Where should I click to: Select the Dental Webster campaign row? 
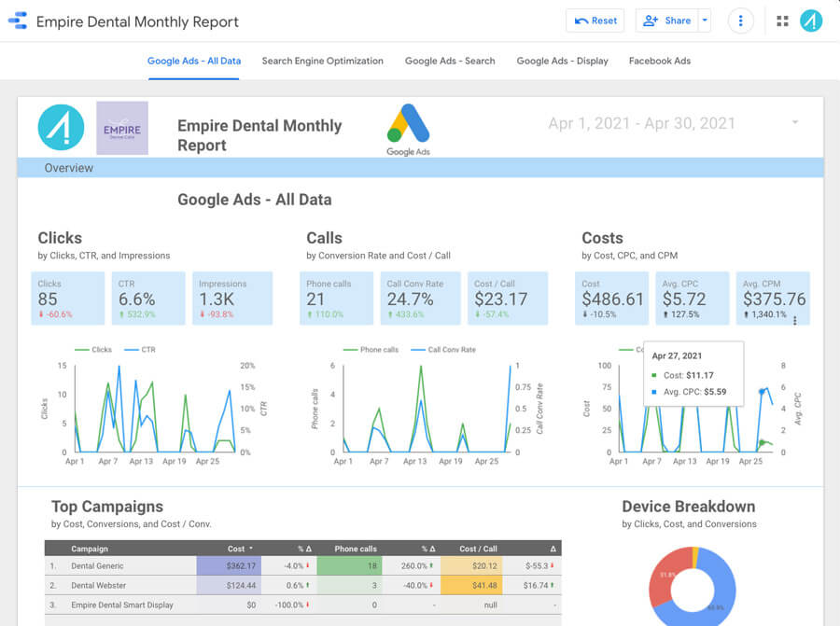coord(302,585)
